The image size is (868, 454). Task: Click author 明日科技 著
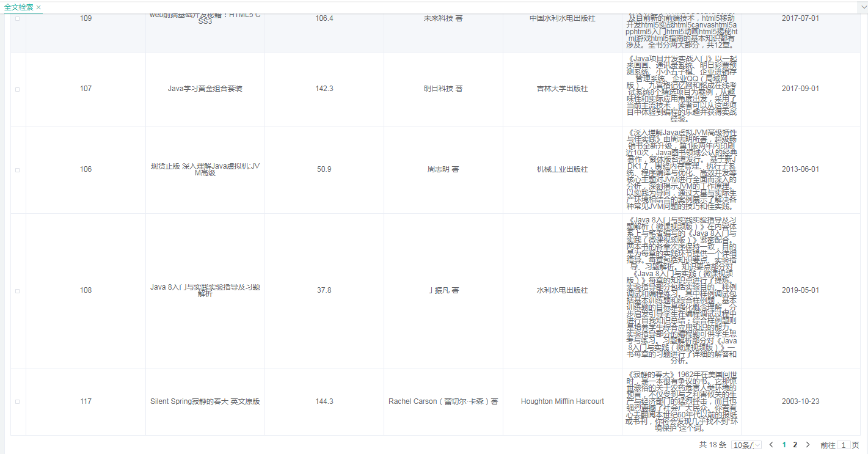coord(443,89)
